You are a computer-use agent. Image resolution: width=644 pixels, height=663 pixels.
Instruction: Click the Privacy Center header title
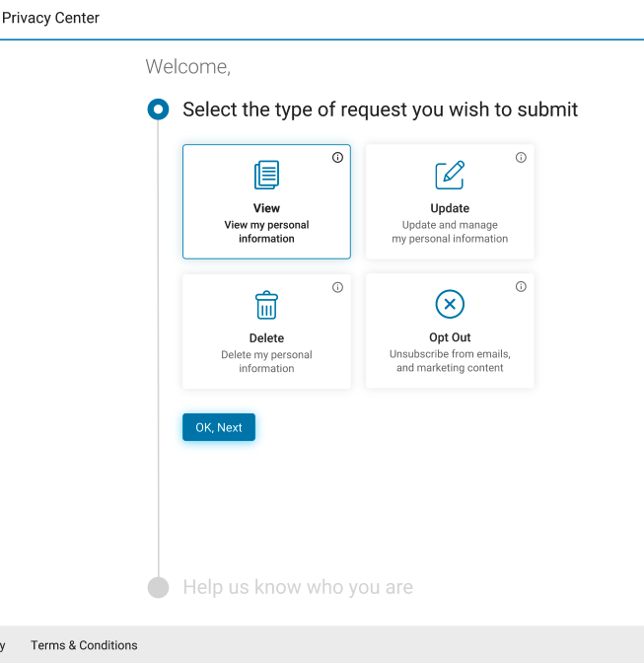50,18
